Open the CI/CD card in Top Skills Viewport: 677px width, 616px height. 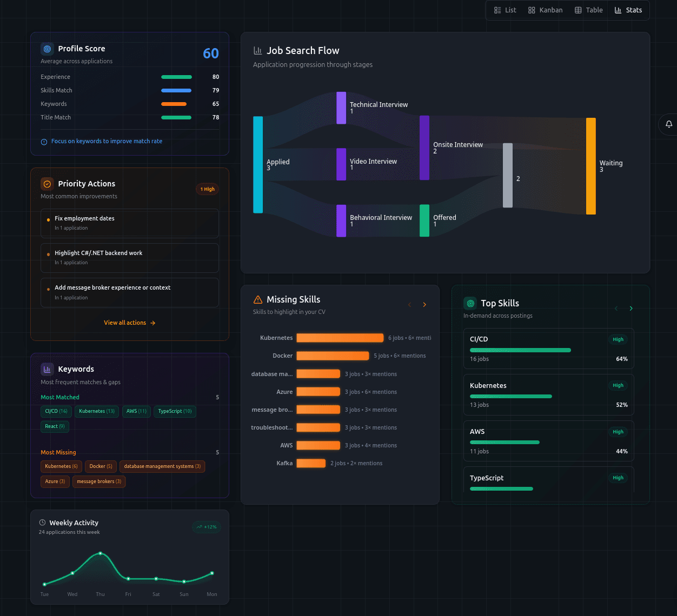548,349
